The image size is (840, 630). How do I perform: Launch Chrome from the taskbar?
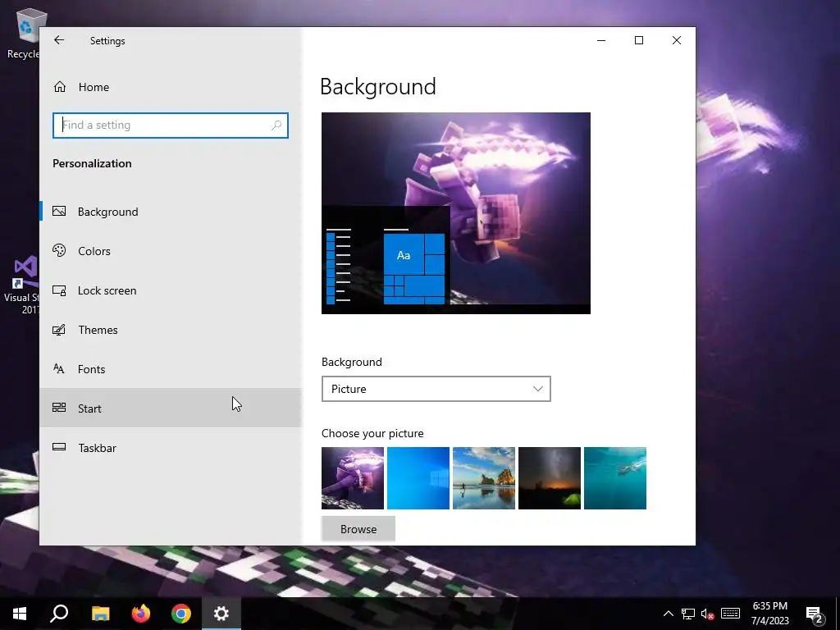coord(181,614)
